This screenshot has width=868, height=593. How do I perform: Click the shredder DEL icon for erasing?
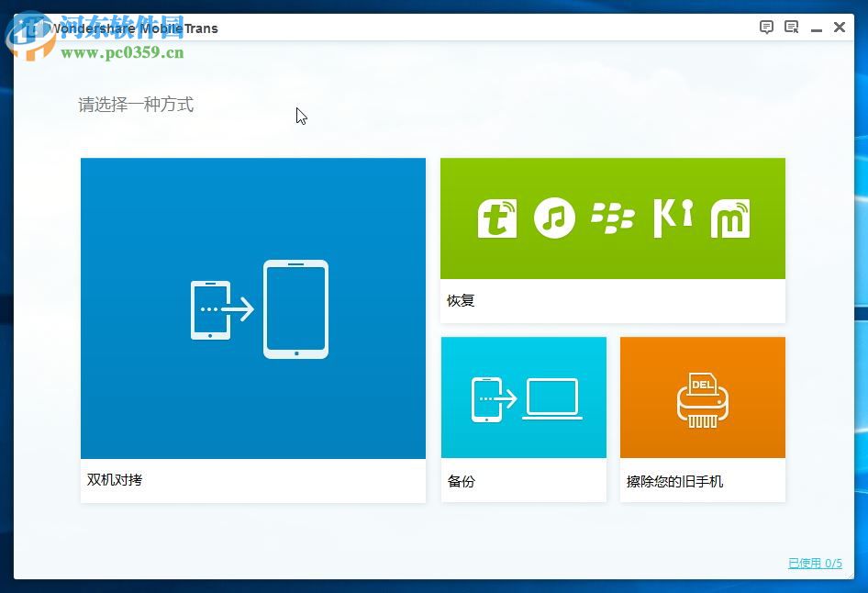click(703, 397)
